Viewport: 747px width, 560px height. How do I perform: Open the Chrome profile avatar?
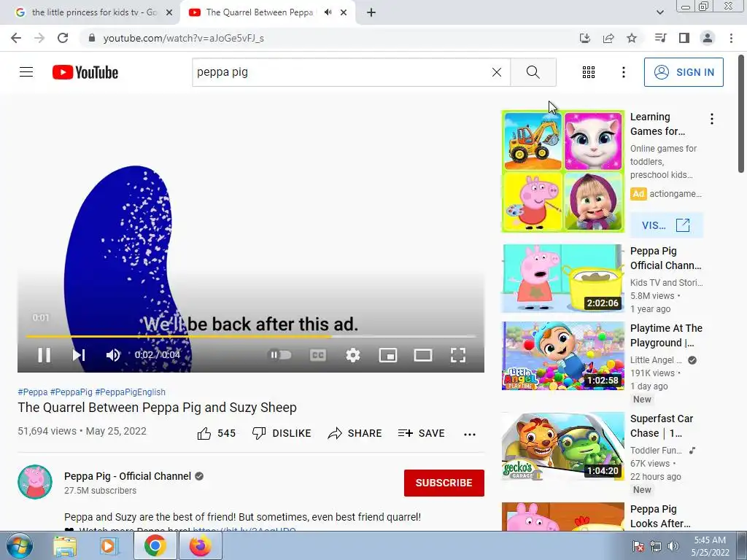(x=708, y=38)
